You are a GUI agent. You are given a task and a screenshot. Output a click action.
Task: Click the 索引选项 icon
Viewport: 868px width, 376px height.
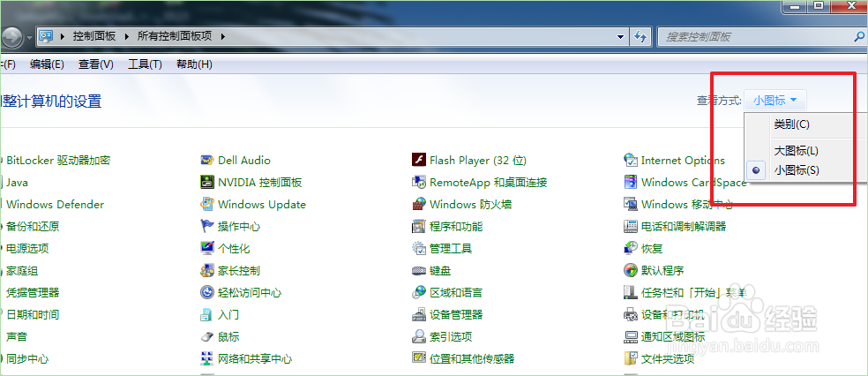click(x=418, y=336)
